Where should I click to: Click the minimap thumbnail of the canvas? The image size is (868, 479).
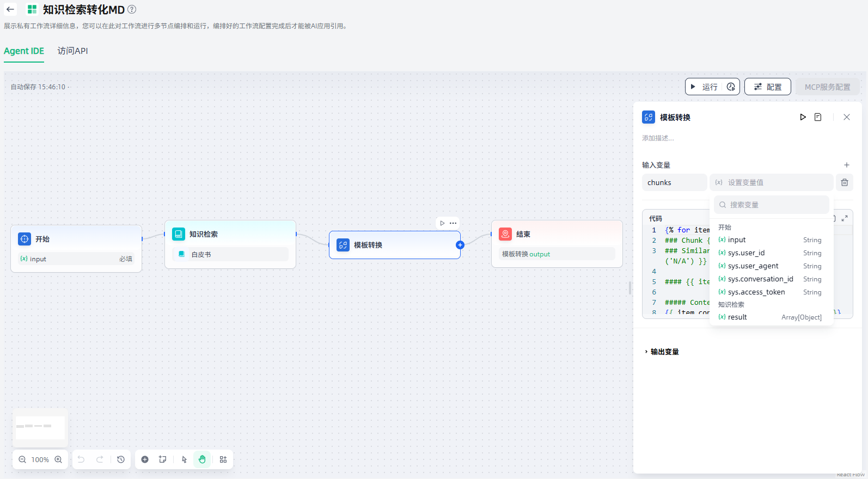(40, 427)
